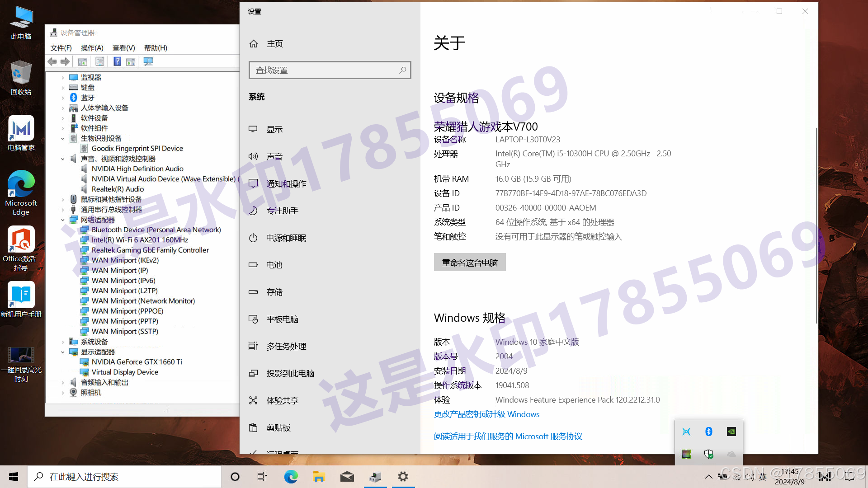Open the Home page icon in Settings
Image resolution: width=868 pixels, height=488 pixels.
[254, 44]
